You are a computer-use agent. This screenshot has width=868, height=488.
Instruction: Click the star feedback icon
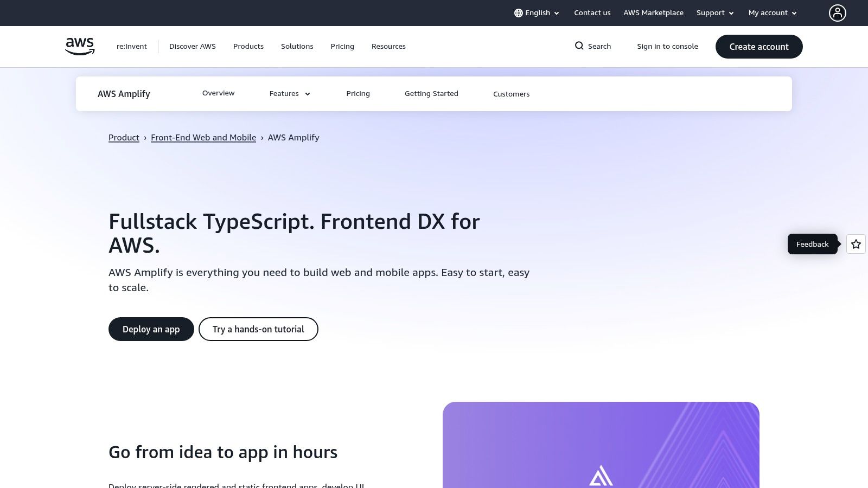[x=856, y=244]
